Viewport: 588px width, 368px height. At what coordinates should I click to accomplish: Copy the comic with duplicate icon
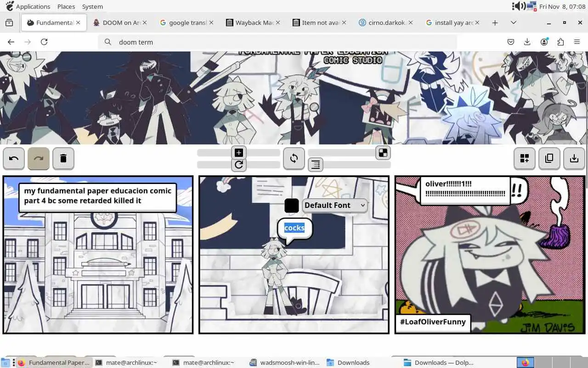click(x=549, y=159)
